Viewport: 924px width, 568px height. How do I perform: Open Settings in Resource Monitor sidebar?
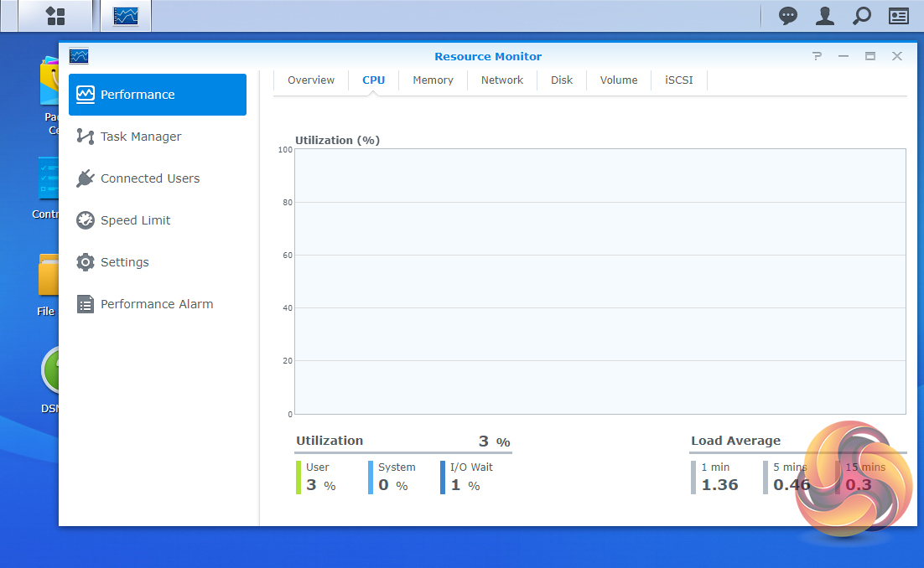click(x=124, y=262)
